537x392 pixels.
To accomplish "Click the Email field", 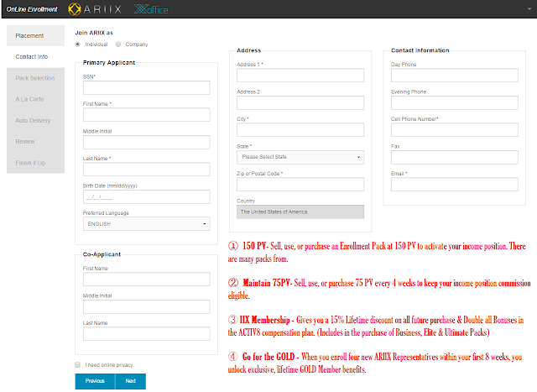I will 455,185.
